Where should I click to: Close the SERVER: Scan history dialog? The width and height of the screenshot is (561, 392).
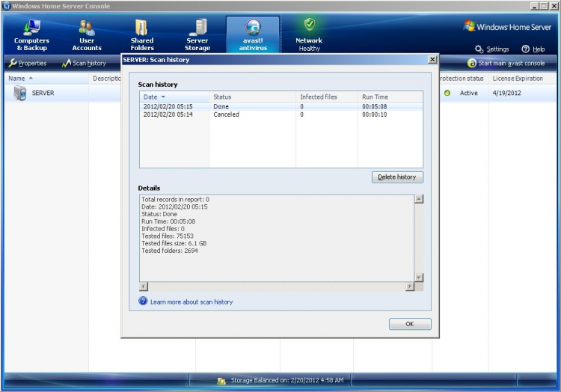pos(432,59)
